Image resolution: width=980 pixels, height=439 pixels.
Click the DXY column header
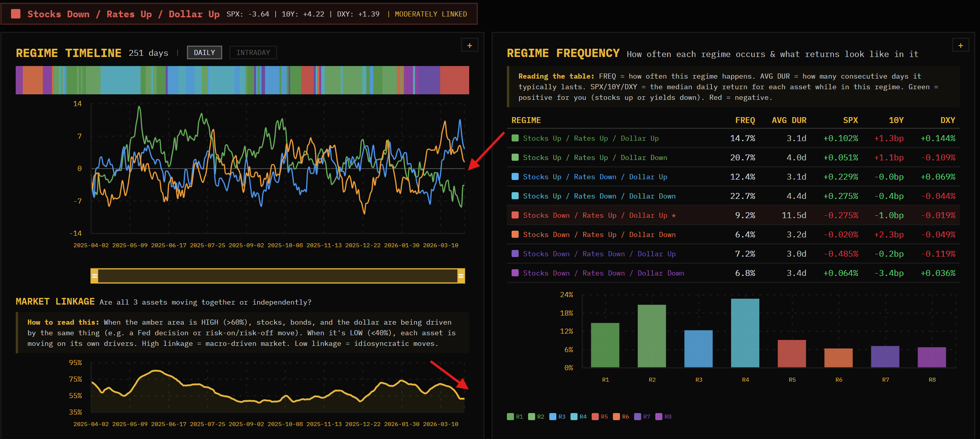[948, 120]
